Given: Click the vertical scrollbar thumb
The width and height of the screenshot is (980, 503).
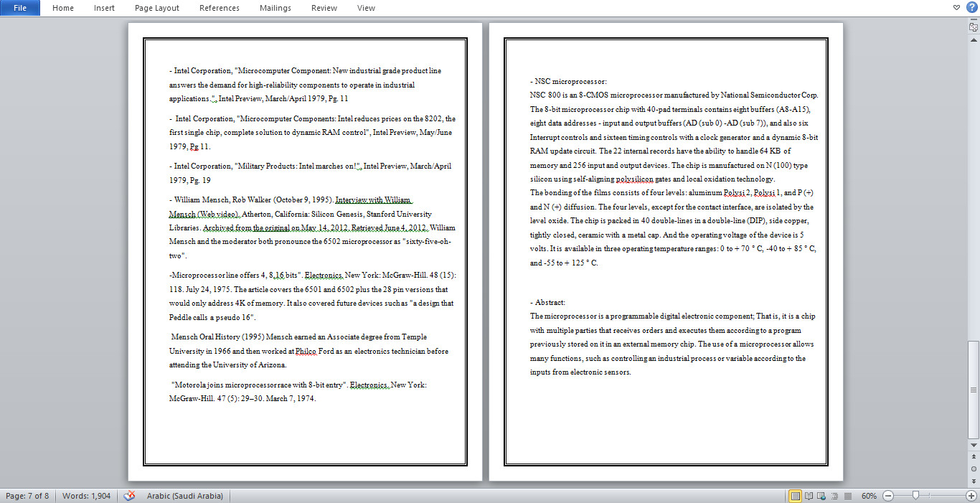Looking at the screenshot, I should (x=973, y=389).
